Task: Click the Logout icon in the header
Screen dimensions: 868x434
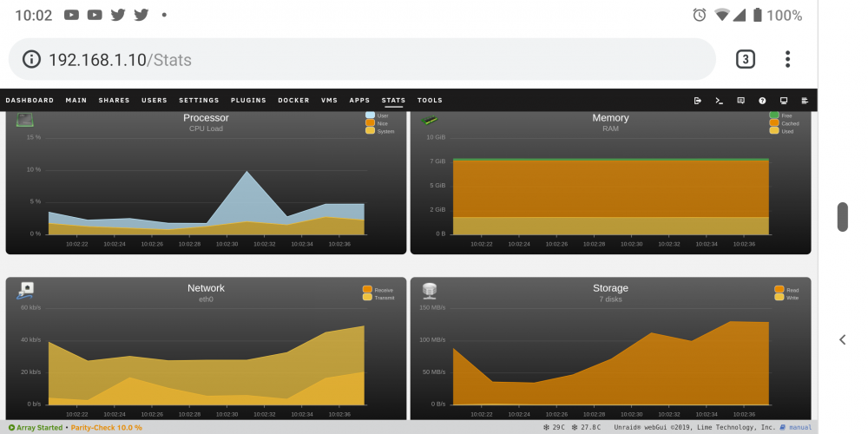Action: (698, 101)
